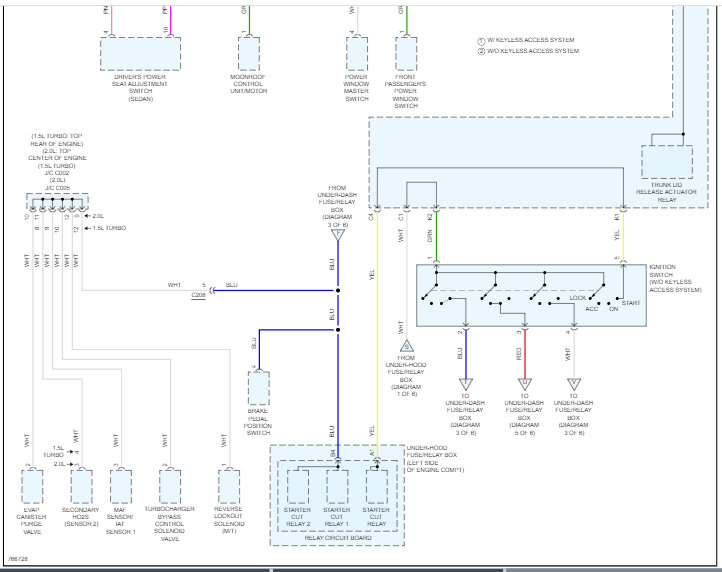Click the "DRIVER'S POWER SEAT ADJUSTMENT SWITCH" label

pos(140,88)
